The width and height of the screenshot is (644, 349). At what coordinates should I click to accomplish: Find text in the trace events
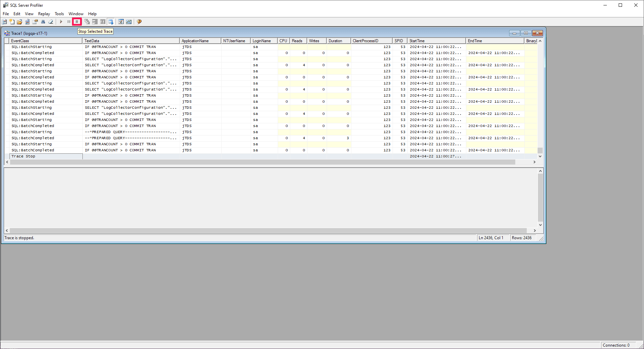point(43,22)
